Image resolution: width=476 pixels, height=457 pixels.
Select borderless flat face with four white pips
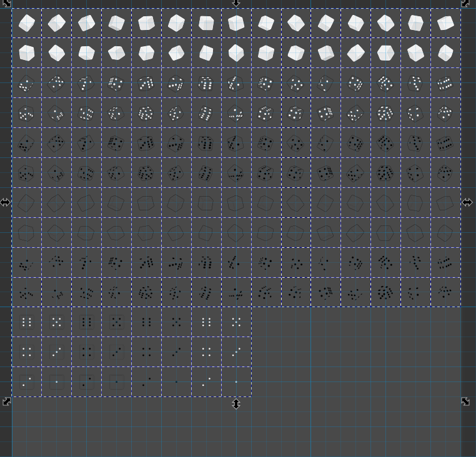206,352
